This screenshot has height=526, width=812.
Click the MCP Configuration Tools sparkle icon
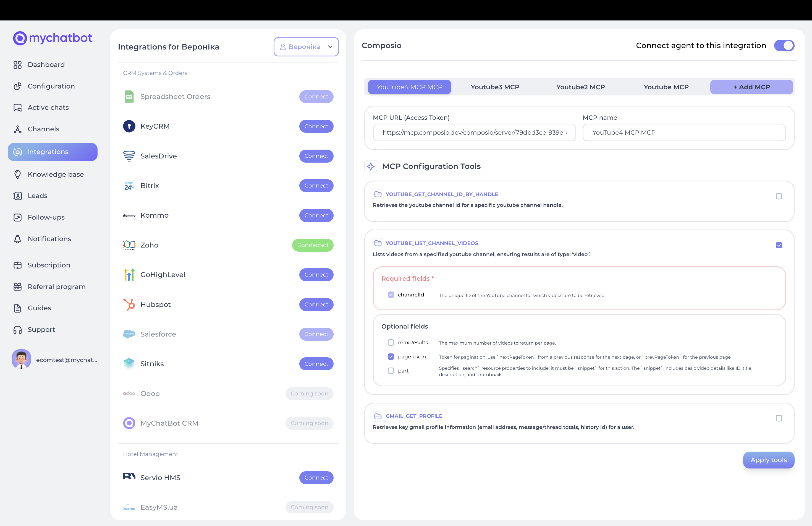pyautogui.click(x=371, y=166)
